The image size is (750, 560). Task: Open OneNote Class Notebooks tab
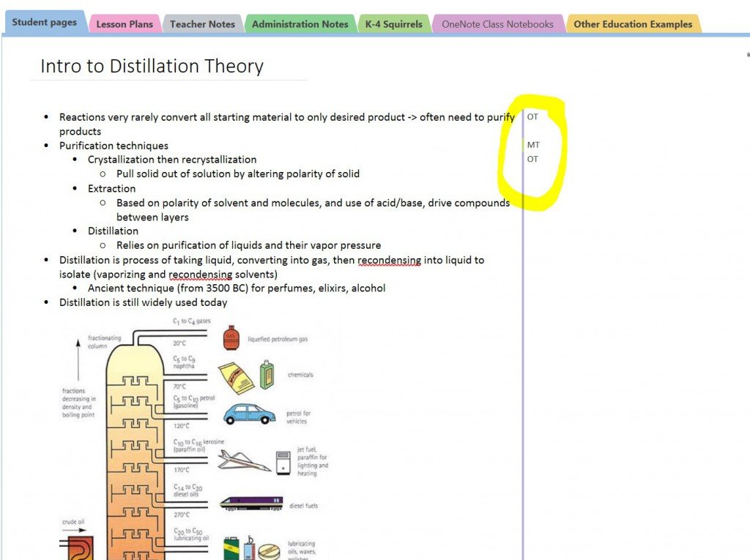coord(497,24)
